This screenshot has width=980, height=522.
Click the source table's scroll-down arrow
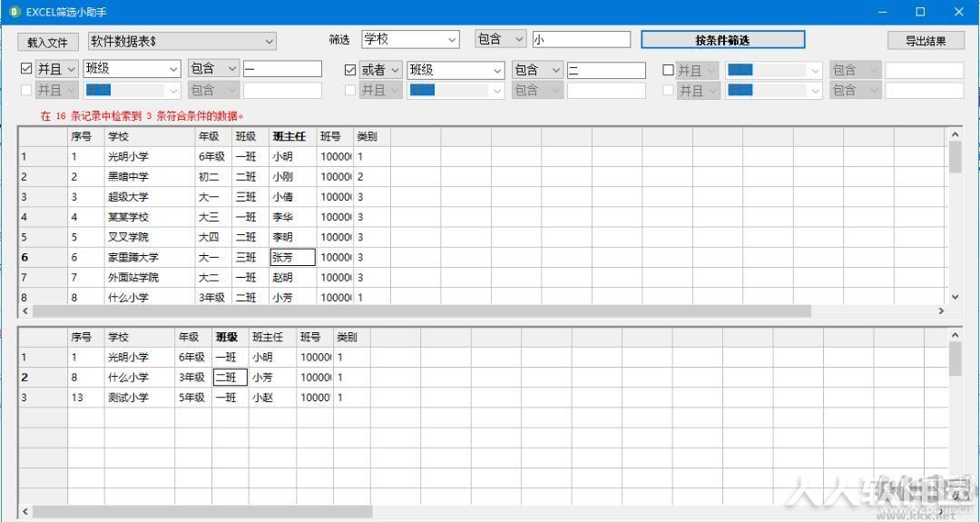pos(955,297)
